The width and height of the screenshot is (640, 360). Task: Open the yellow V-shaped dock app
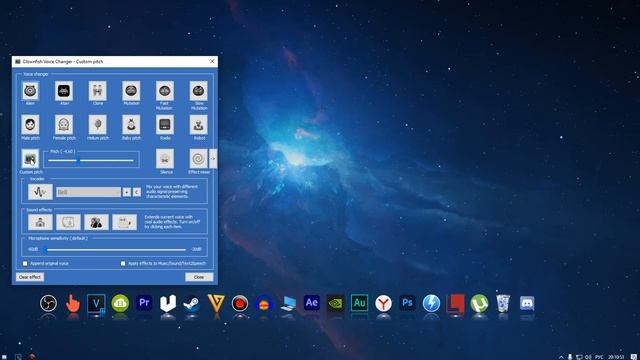pyautogui.click(x=216, y=304)
